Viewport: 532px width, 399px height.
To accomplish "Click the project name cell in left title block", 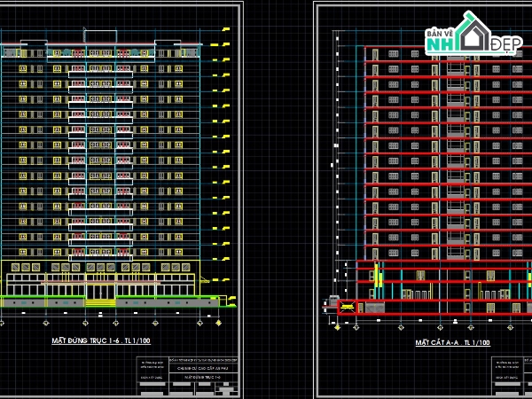I will (x=203, y=368).
